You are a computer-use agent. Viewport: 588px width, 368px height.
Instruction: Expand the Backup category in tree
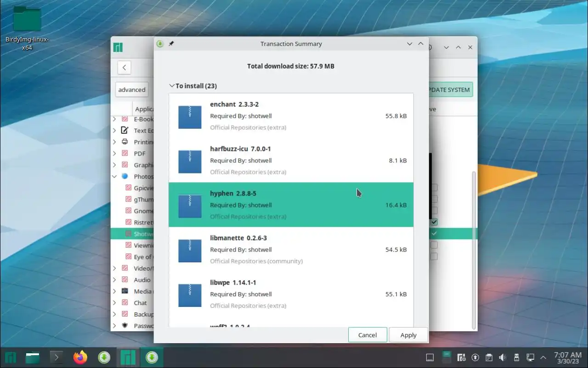(x=114, y=314)
